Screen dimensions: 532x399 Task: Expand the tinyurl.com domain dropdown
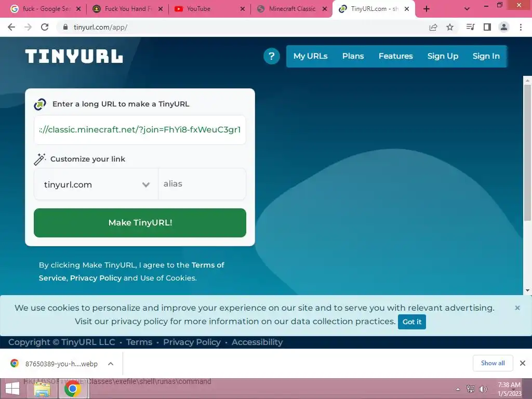click(x=96, y=184)
